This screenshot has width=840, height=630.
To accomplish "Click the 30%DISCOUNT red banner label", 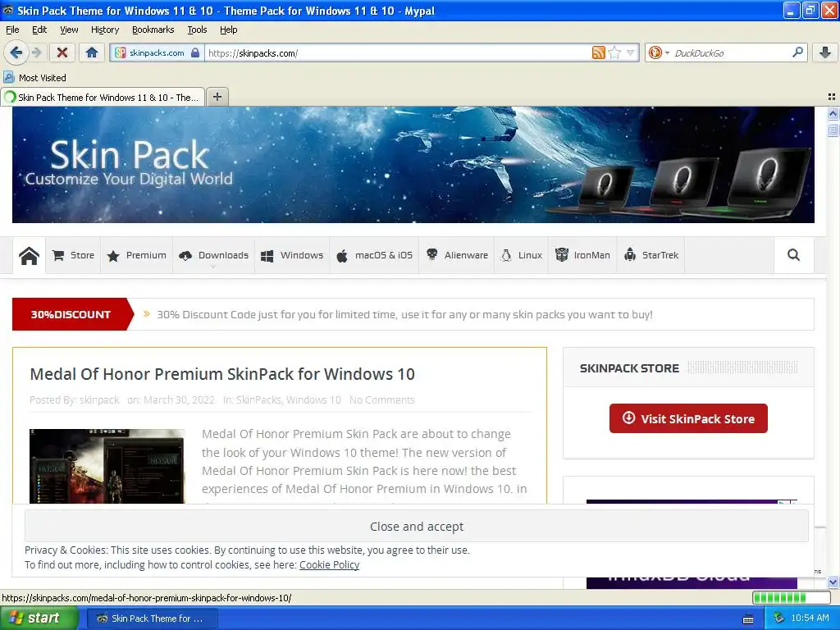I will [x=71, y=314].
